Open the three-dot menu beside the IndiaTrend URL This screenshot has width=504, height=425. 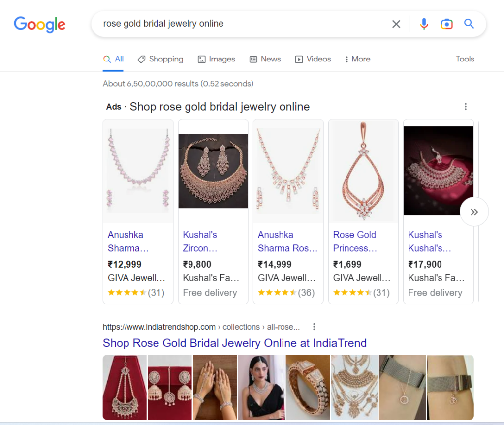(x=314, y=326)
